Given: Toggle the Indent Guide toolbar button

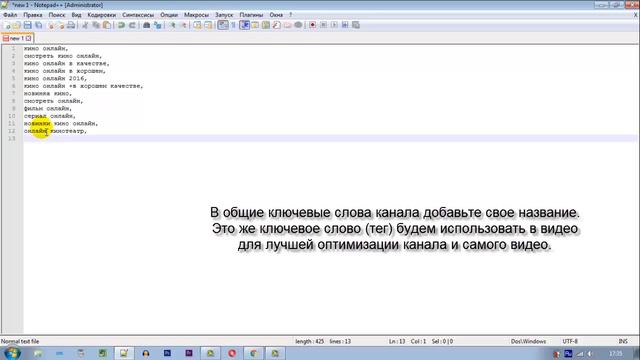Looking at the screenshot, I should pos(244,25).
